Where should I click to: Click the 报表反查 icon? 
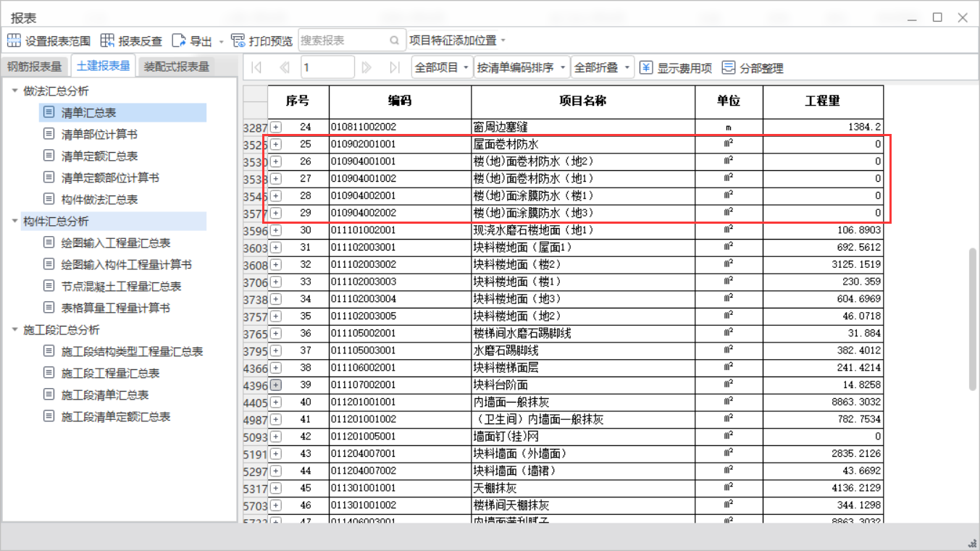(107, 41)
